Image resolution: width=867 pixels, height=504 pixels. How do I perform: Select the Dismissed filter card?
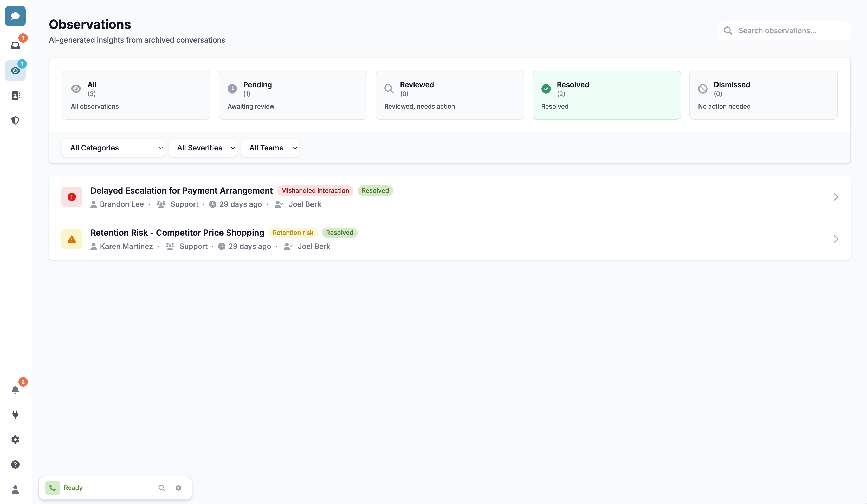(763, 95)
